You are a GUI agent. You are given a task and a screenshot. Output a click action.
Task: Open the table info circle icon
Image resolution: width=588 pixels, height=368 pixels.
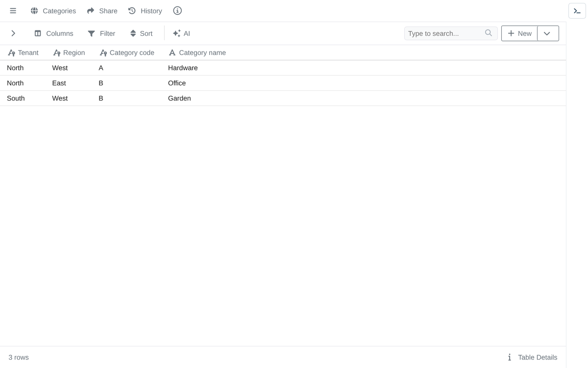pyautogui.click(x=177, y=11)
